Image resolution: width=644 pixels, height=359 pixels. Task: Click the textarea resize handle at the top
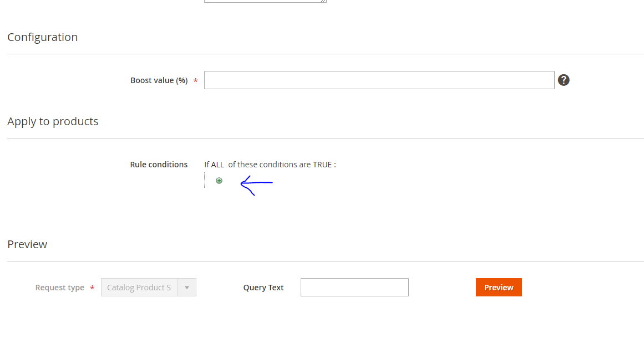point(323,1)
